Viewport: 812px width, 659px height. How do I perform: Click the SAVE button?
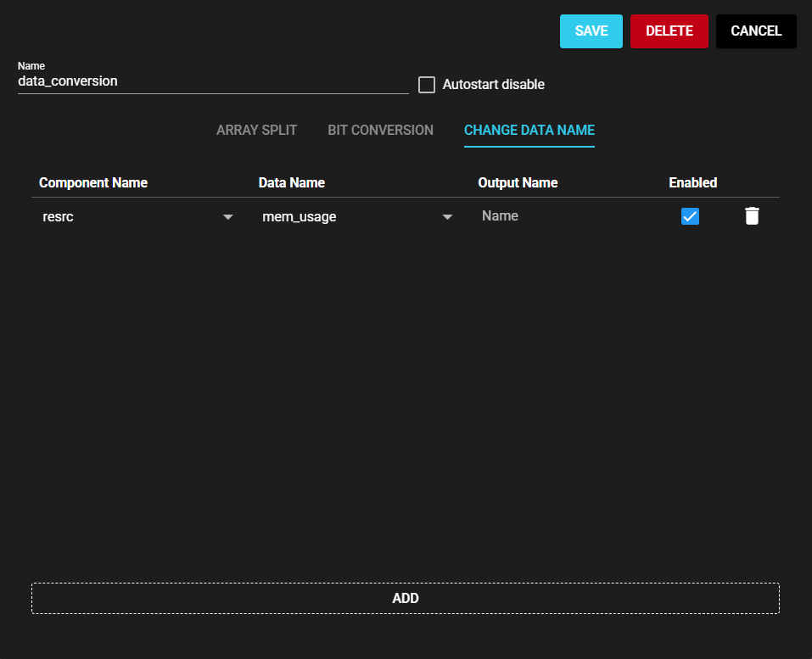point(591,31)
